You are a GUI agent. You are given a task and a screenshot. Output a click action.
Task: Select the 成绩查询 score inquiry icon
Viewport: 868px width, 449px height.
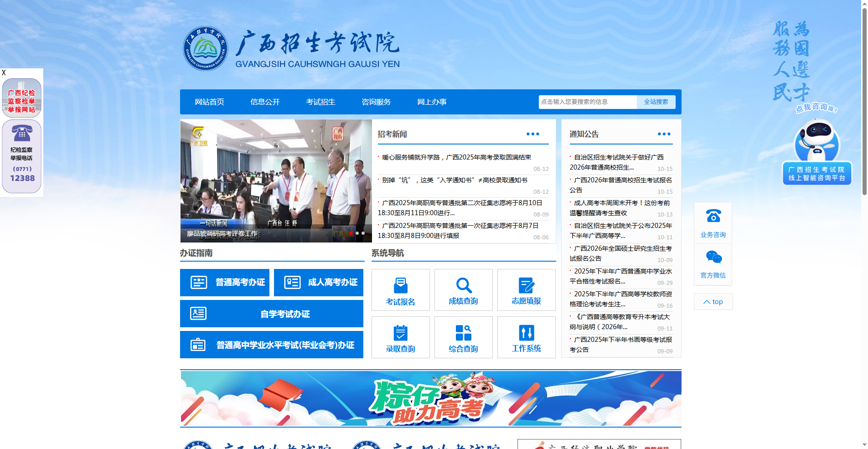click(x=463, y=290)
